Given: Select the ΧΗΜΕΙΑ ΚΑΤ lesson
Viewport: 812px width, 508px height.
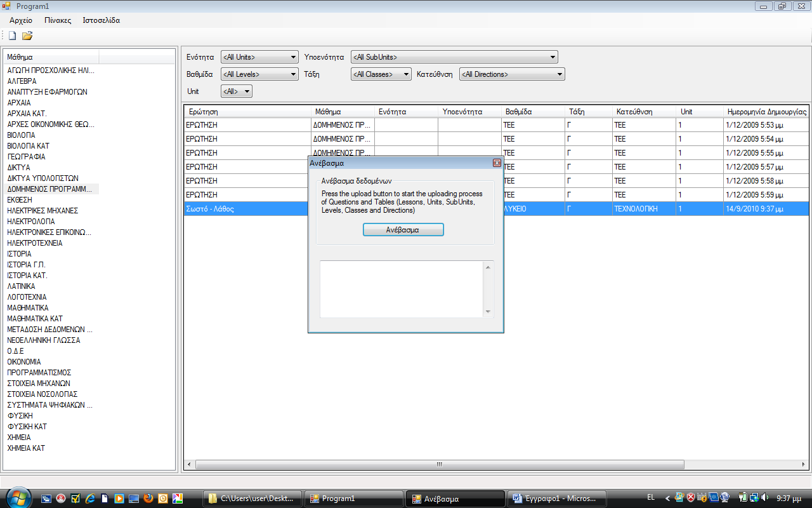Looking at the screenshot, I should [x=26, y=448].
